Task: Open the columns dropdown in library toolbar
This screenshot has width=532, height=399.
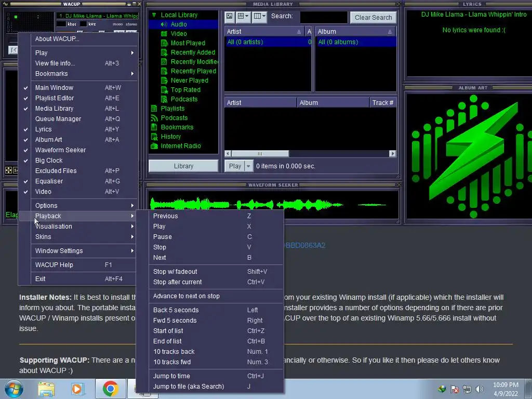Action: tap(260, 16)
